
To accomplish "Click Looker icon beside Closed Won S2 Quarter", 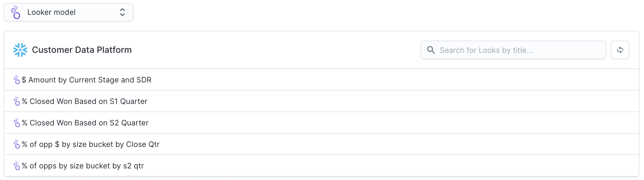I will pos(17,123).
